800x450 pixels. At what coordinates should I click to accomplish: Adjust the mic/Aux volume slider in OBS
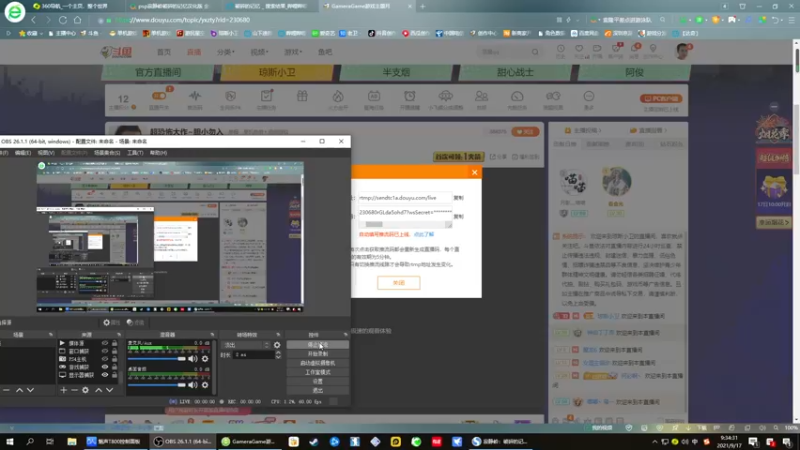[157, 359]
